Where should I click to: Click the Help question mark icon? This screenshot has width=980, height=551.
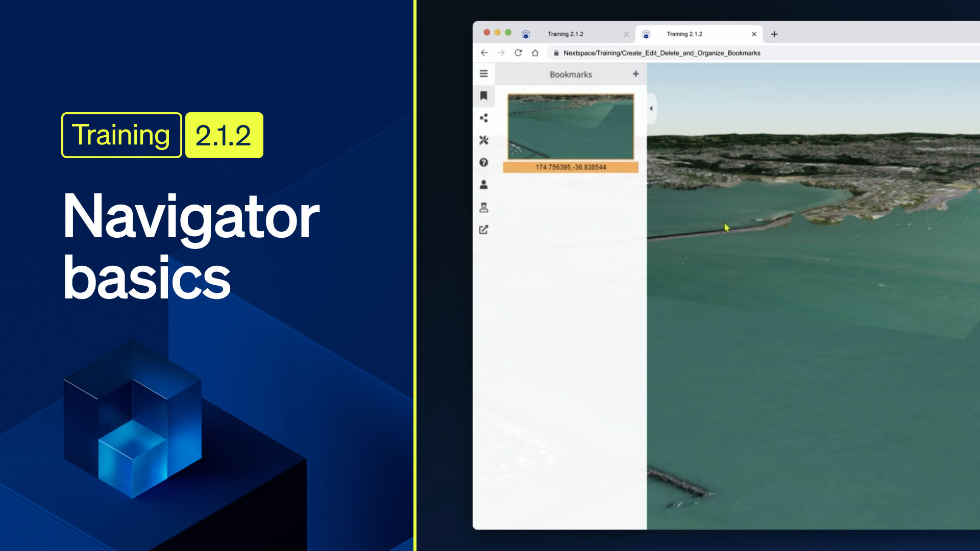coord(483,162)
